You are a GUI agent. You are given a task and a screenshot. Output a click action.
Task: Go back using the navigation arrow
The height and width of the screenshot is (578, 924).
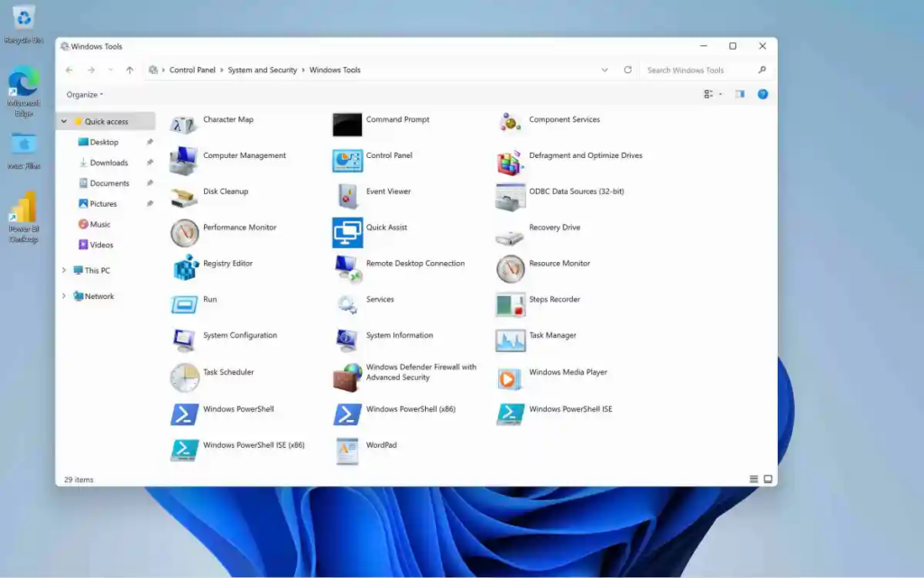click(x=69, y=70)
